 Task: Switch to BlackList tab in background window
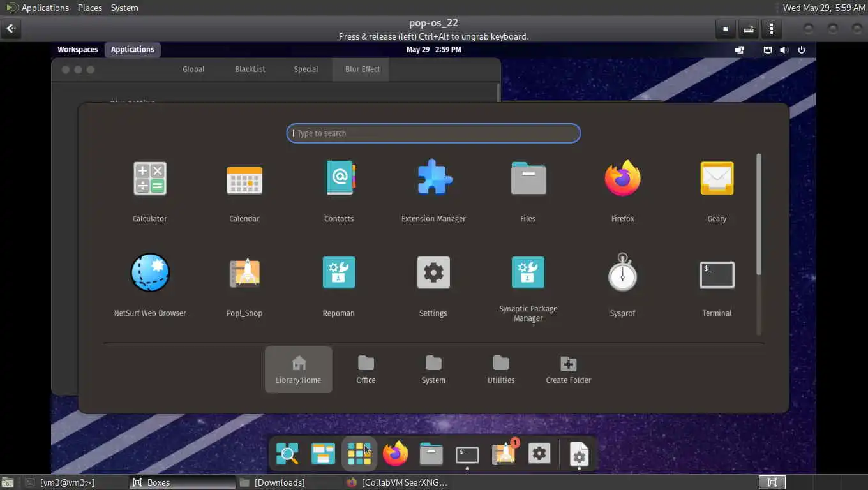[250, 69]
